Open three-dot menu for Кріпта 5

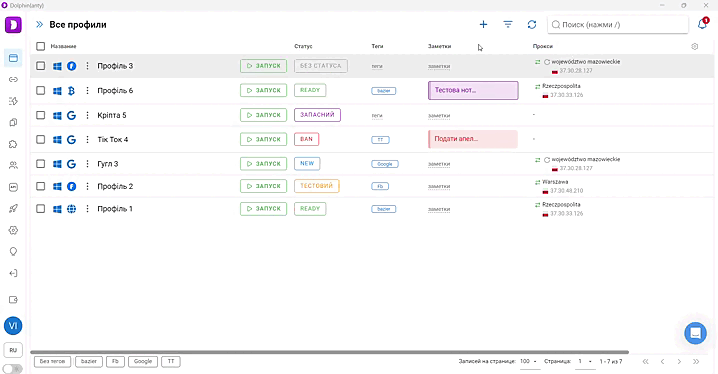(x=87, y=115)
